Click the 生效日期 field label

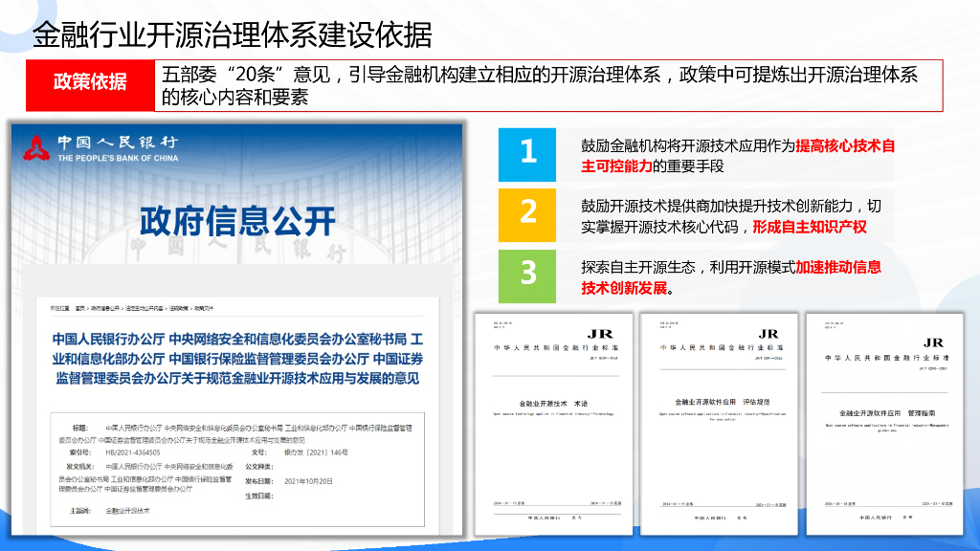258,496
